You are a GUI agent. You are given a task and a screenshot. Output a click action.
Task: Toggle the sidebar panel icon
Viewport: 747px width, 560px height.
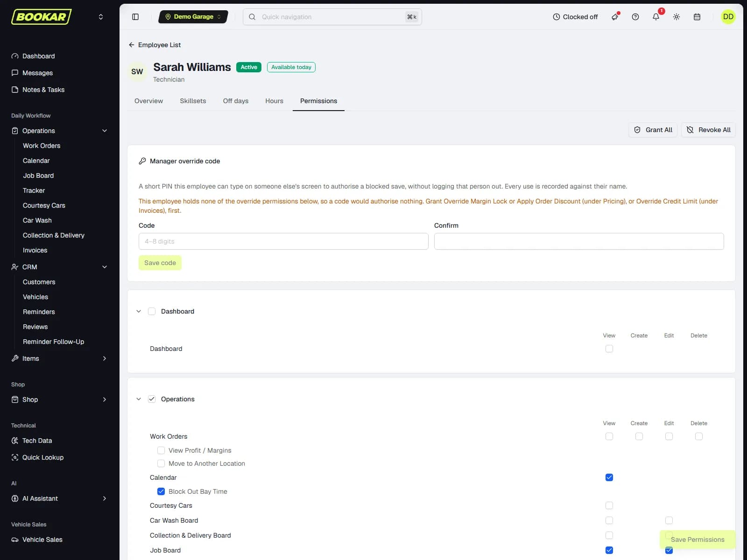pos(135,17)
